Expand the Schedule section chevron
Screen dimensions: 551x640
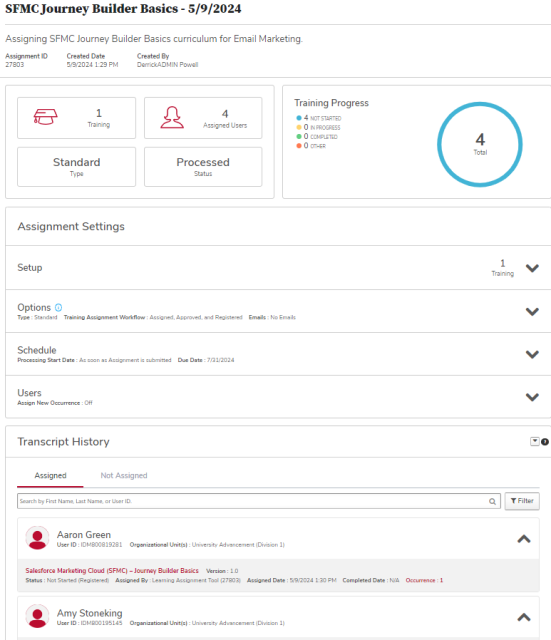pos(532,354)
